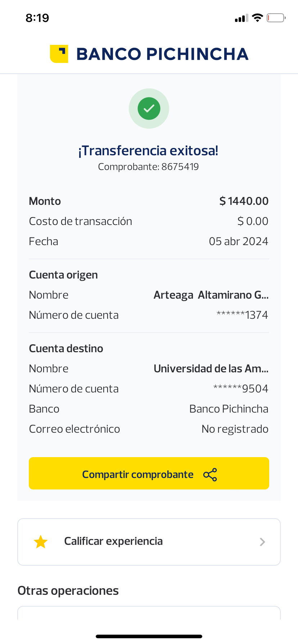298x644 pixels.
Task: Tap the Comprobante number 8675419
Action: click(x=180, y=167)
